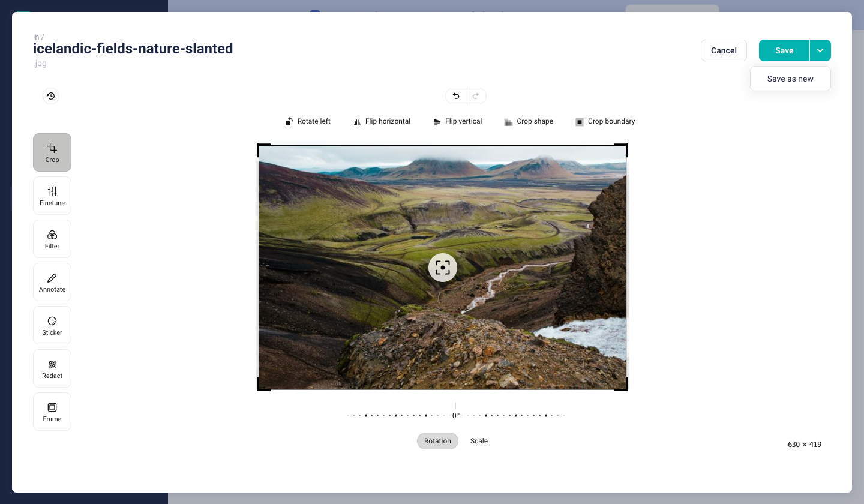Click the recenter focus icon on image
Screen dimensions: 864x504
coord(443,268)
